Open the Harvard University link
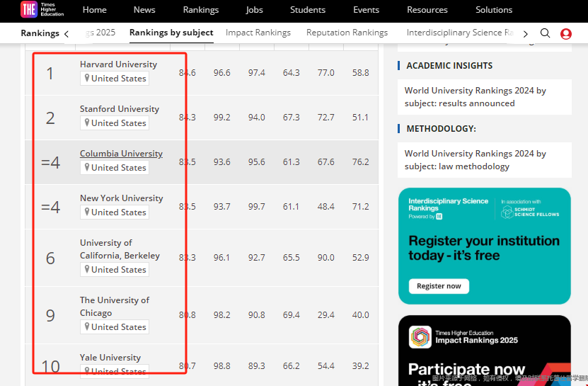Image resolution: width=588 pixels, height=386 pixels. 118,64
